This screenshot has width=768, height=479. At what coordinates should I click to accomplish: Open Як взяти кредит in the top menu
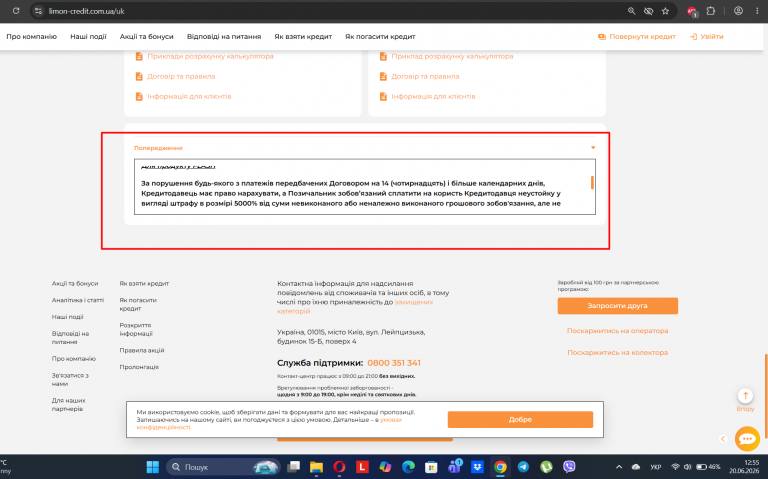click(303, 36)
